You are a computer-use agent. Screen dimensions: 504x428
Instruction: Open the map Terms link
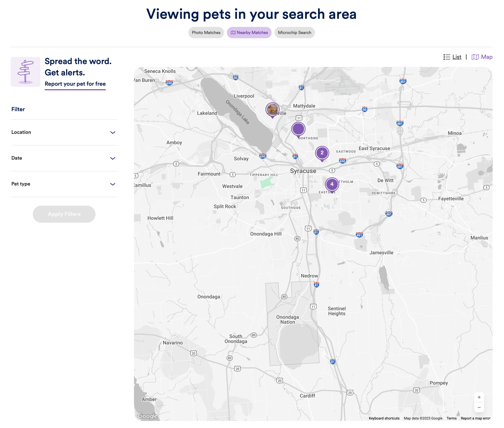(x=451, y=418)
